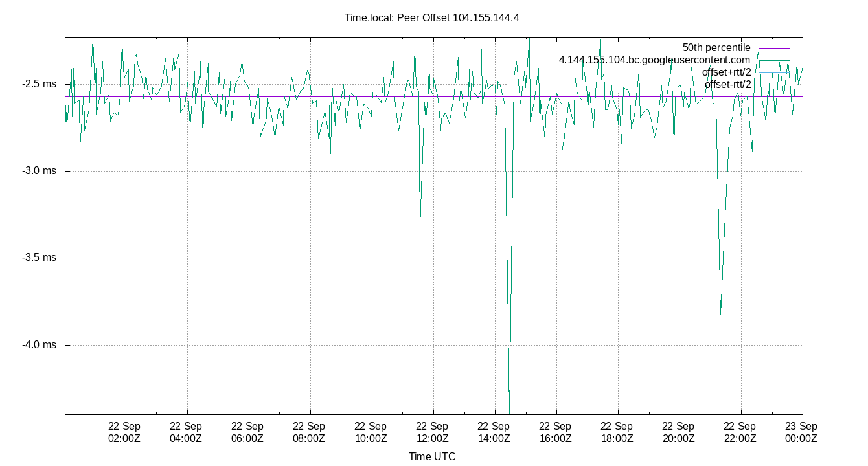The width and height of the screenshot is (868, 466).
Task: Click the '22 Sep 10:00Z' x-axis label
Action: click(371, 432)
